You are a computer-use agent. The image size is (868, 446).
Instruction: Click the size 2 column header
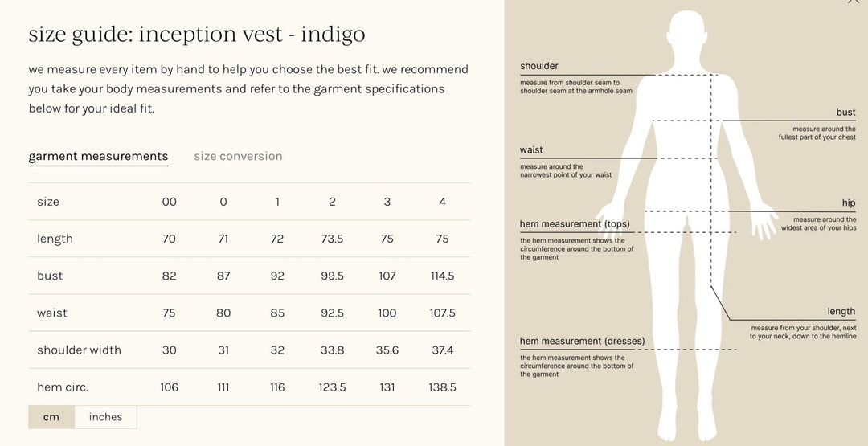(x=332, y=202)
